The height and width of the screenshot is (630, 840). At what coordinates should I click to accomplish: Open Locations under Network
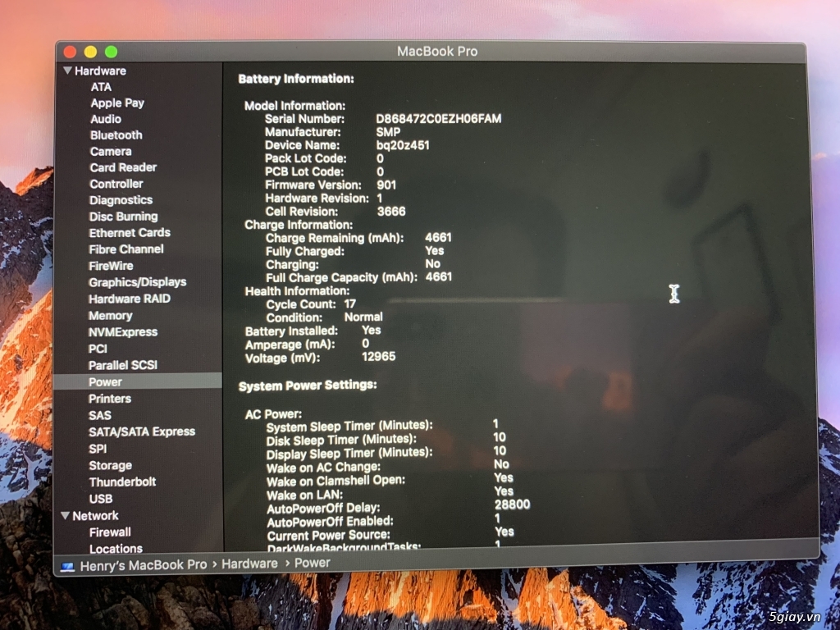click(x=116, y=549)
